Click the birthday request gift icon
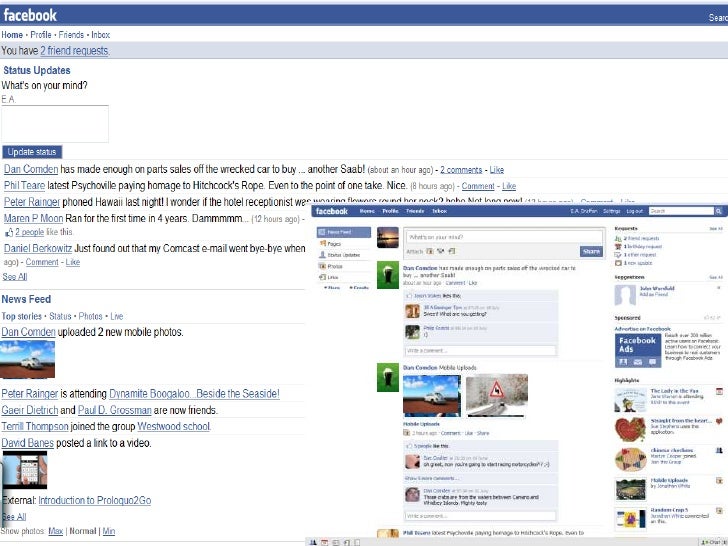728x546 pixels. (x=618, y=247)
